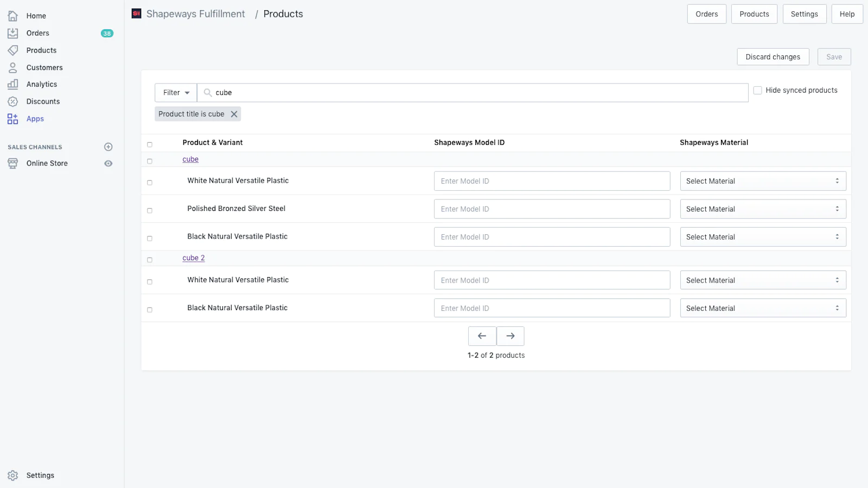Image resolution: width=868 pixels, height=488 pixels.
Task: Open the cube 2 product link
Action: pyautogui.click(x=194, y=258)
